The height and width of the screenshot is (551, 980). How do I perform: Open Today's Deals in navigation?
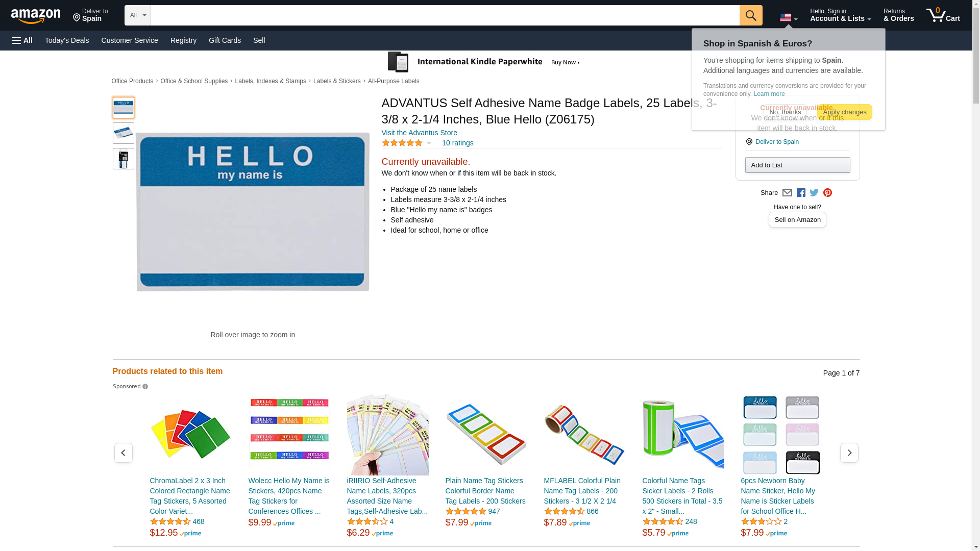(x=67, y=40)
